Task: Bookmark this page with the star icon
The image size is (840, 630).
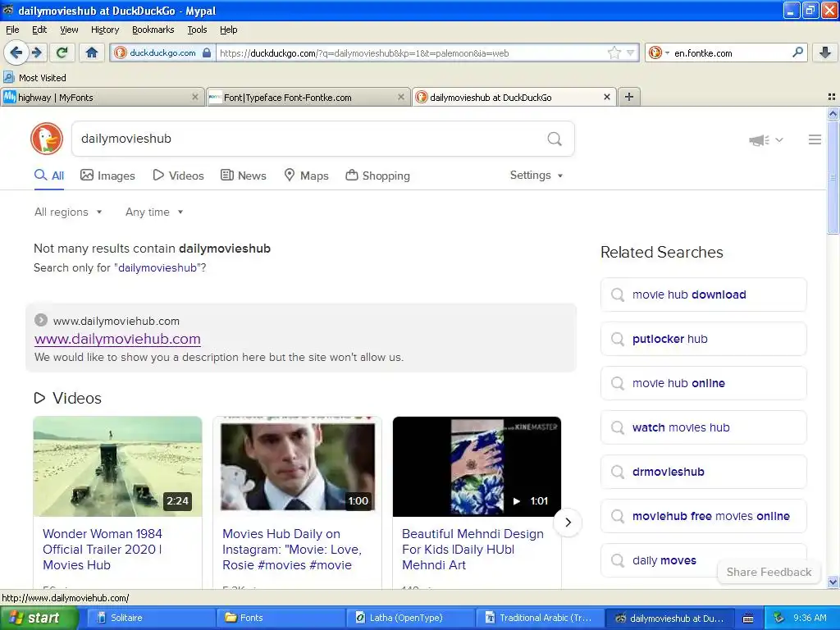Action: point(614,52)
